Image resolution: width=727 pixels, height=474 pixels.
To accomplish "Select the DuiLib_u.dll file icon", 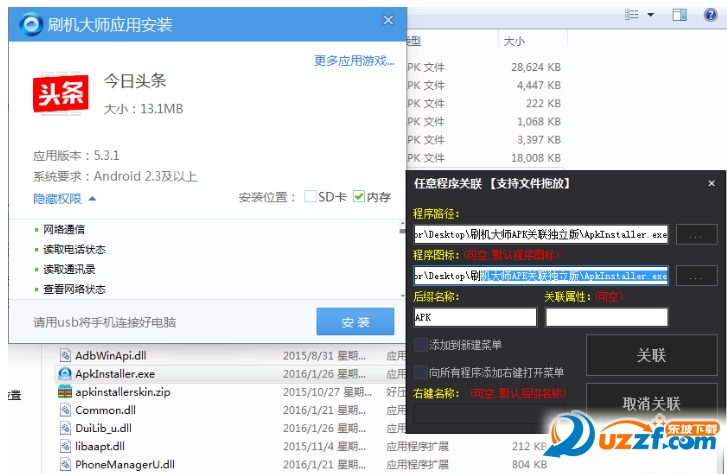I will 65,428.
